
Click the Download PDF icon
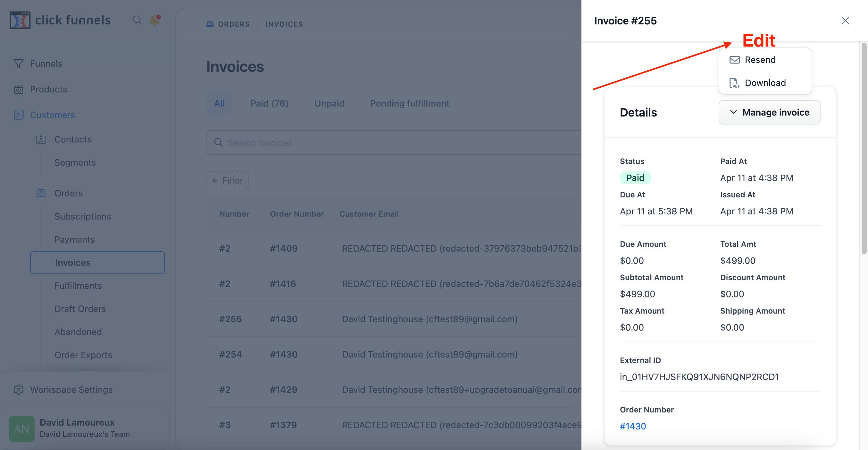click(735, 83)
